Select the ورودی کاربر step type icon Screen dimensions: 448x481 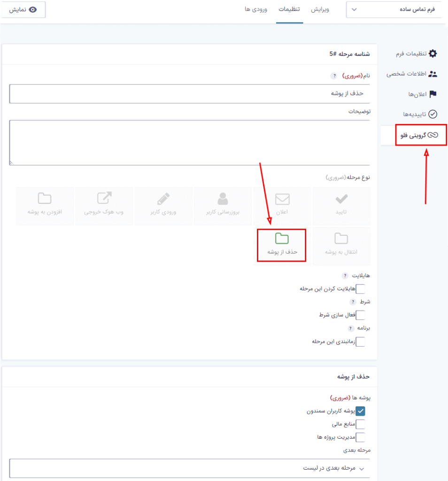point(163,206)
